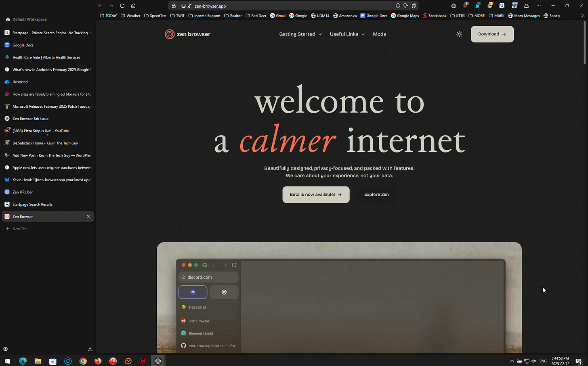
Task: Open the blue ghost extension with badge 1
Action: pyautogui.click(x=477, y=5)
